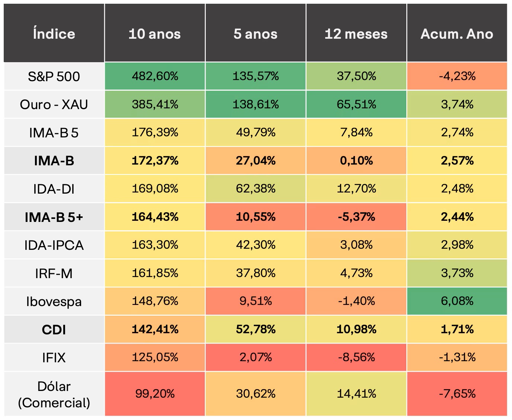The height and width of the screenshot is (420, 512).
Task: Select the IFIX row label
Action: pos(54,358)
